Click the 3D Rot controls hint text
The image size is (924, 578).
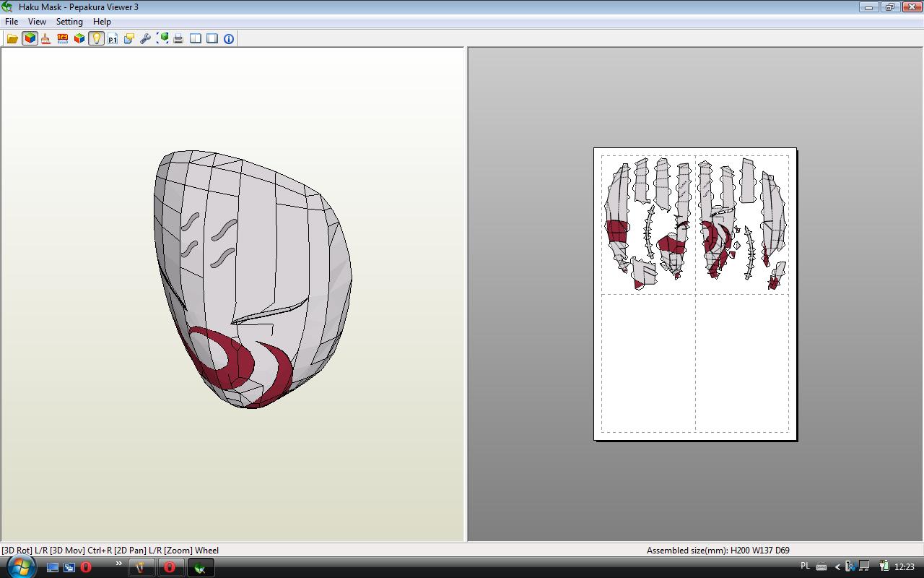(110, 550)
